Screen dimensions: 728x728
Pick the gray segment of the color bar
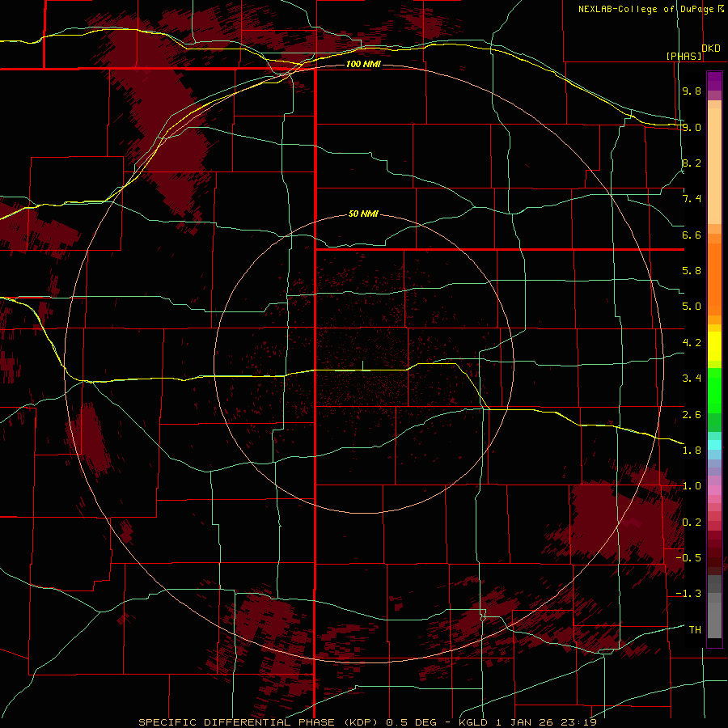point(714,608)
